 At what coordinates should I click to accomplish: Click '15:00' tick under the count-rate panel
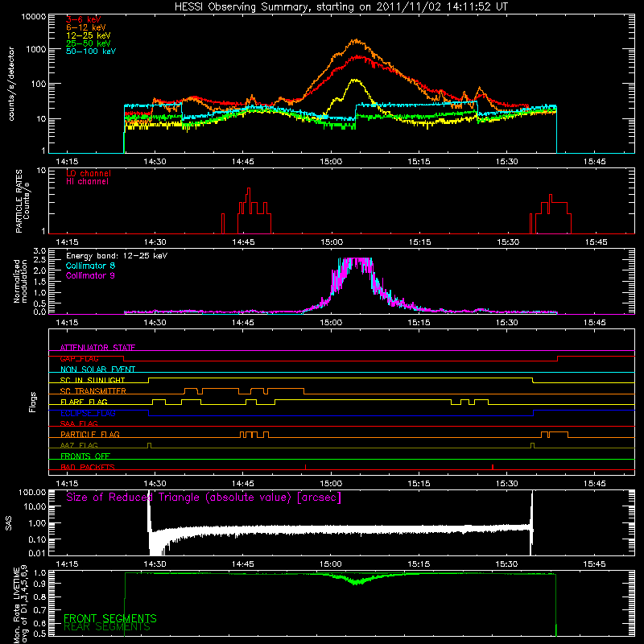[x=331, y=162]
